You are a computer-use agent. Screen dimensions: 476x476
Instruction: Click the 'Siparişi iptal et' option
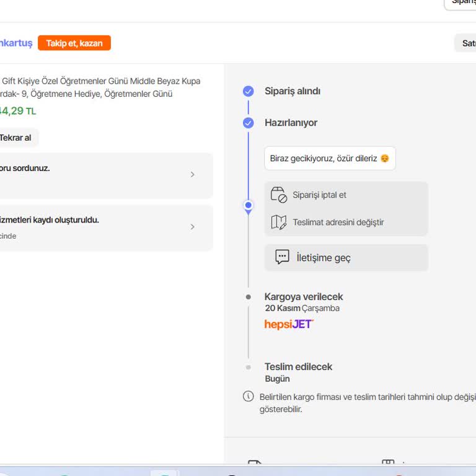[x=319, y=195]
